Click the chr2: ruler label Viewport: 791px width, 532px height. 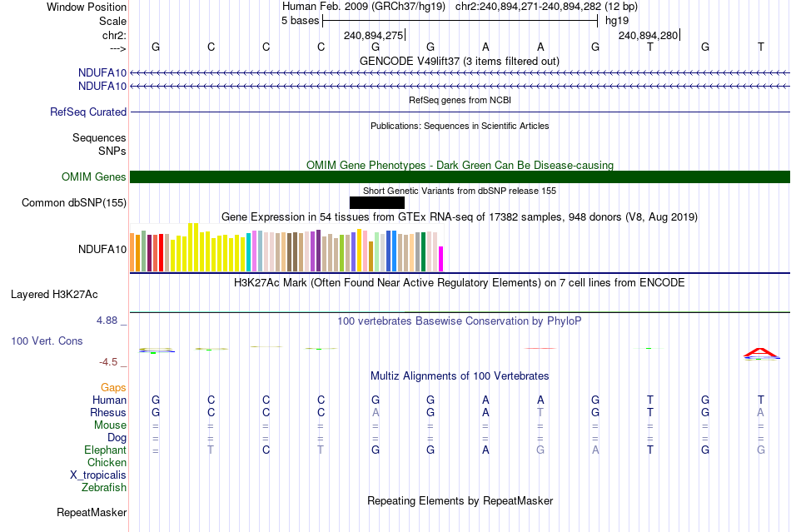[x=114, y=35]
